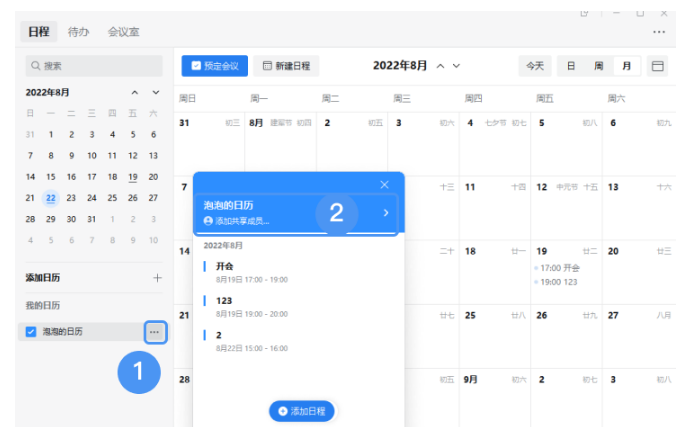Viewport: 697px width, 427px height.
Task: Expand 泡泡的日历 details with the right chevron
Action: (385, 213)
